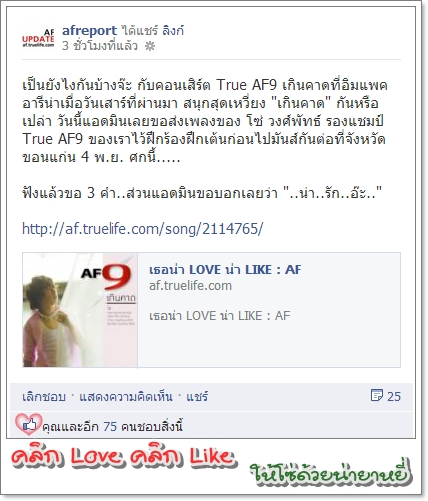The width and height of the screenshot is (428, 501).
Task: Click the AF9 album cover thumbnail
Action: point(80,310)
